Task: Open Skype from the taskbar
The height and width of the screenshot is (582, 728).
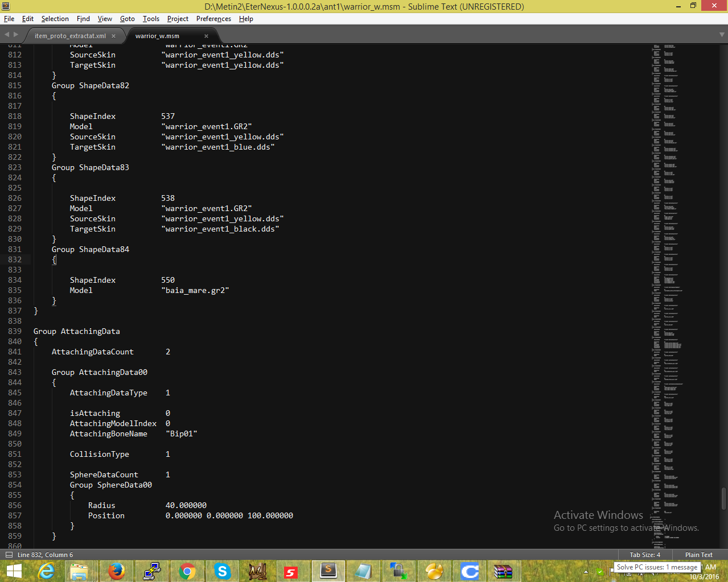Action: pos(222,571)
